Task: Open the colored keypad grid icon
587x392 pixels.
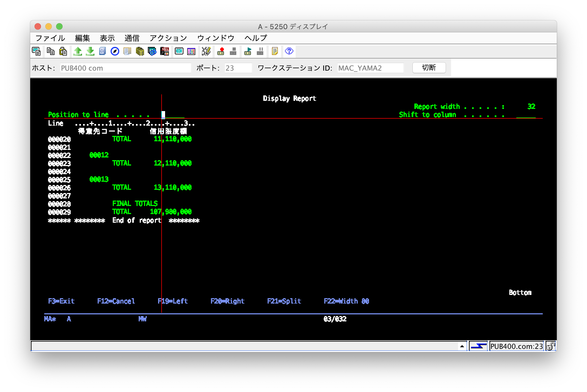Action: click(191, 51)
